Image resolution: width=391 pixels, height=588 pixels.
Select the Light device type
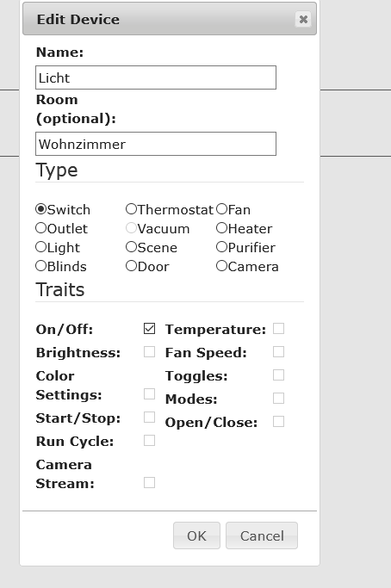click(40, 247)
